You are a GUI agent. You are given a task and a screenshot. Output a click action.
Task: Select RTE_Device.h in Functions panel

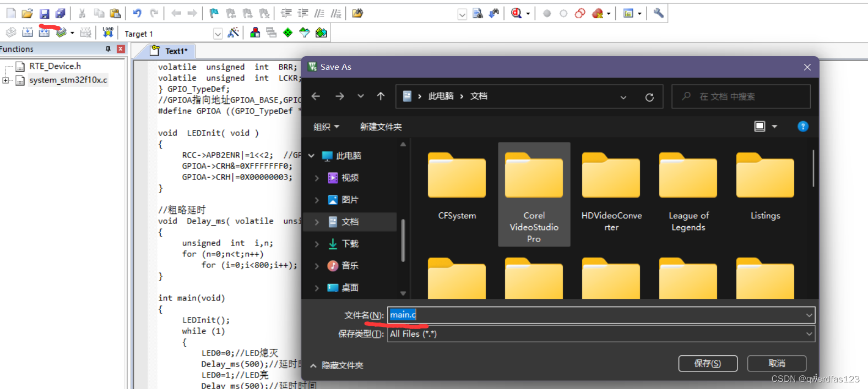55,66
